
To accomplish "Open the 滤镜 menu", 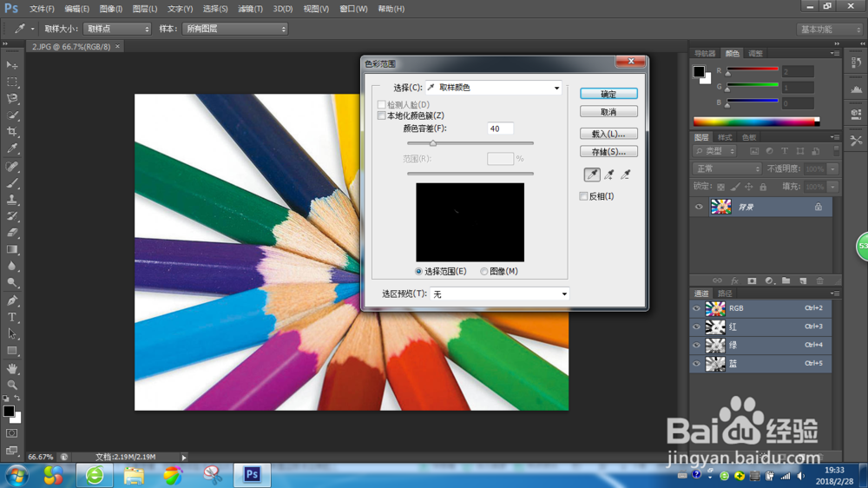I will click(250, 9).
